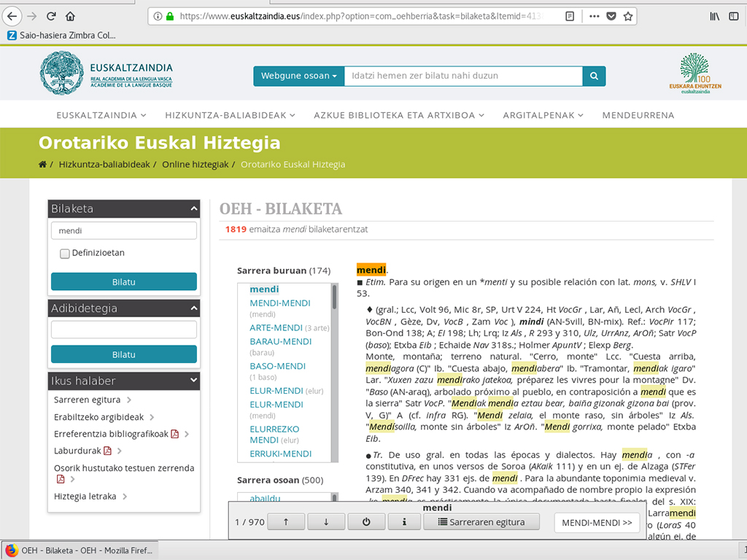The height and width of the screenshot is (560, 747).
Task: Click down arrow next-result button
Action: click(x=326, y=522)
